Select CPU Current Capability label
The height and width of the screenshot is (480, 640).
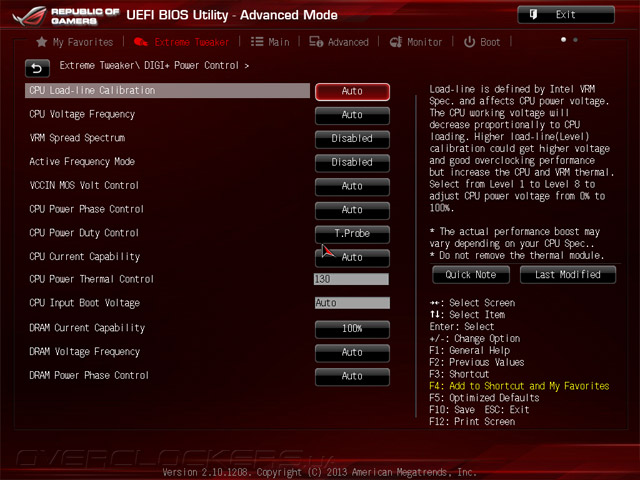pyautogui.click(x=84, y=256)
